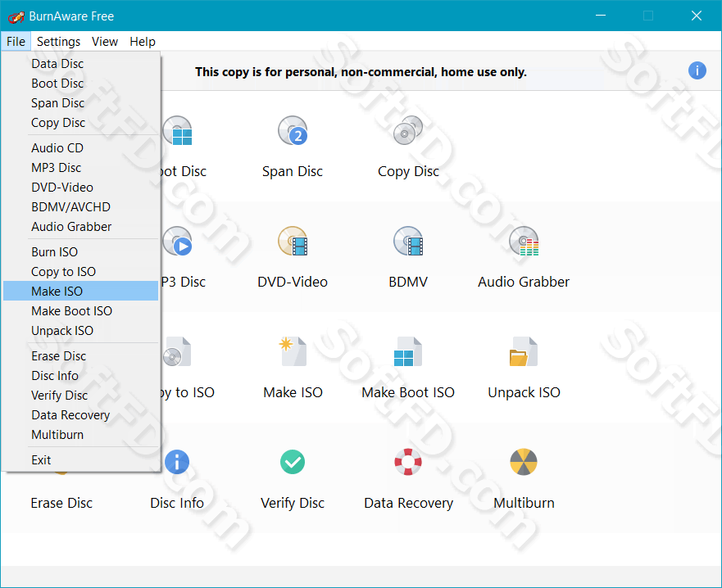Click the Boot Disc Windows-logo icon

coord(177,130)
